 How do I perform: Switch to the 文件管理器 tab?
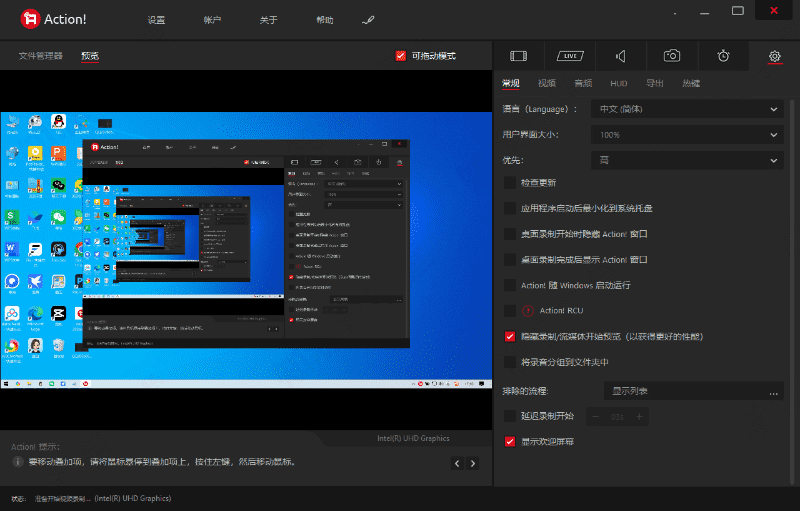coord(41,56)
